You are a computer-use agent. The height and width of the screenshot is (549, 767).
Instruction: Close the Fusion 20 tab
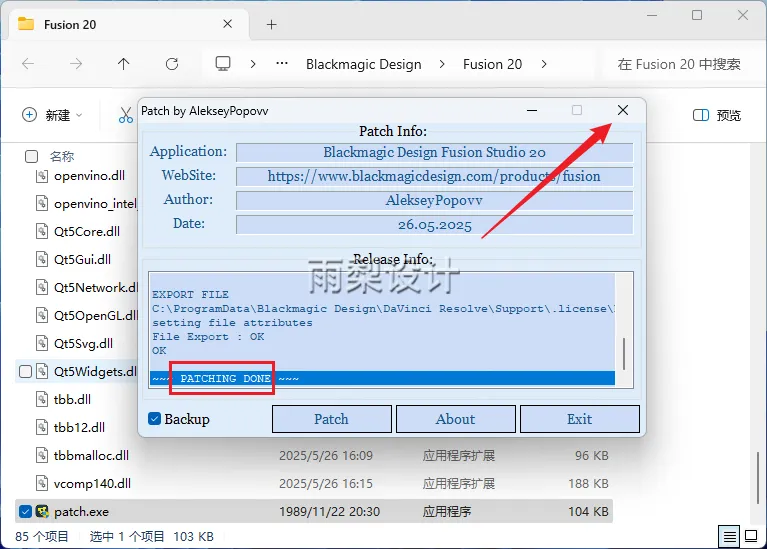tap(227, 24)
